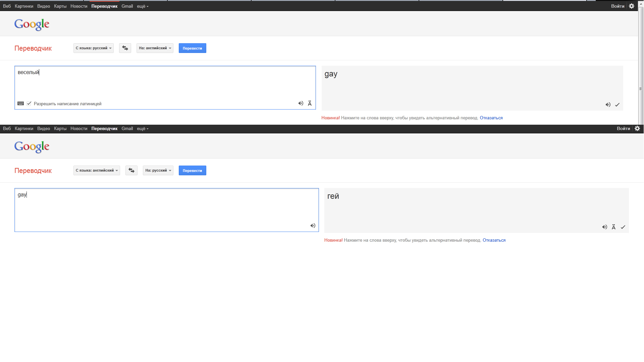Select 'Переводчик' in the upper navigation bar

click(104, 6)
